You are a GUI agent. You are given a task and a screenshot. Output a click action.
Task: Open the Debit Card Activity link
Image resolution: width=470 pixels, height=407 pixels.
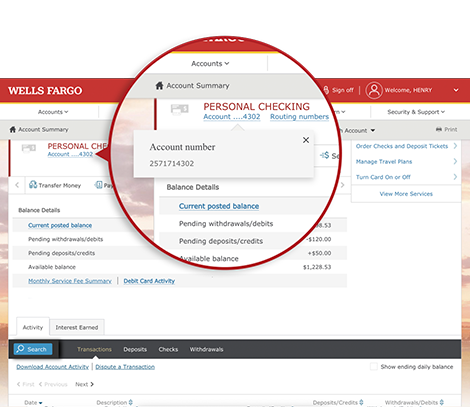coord(149,281)
